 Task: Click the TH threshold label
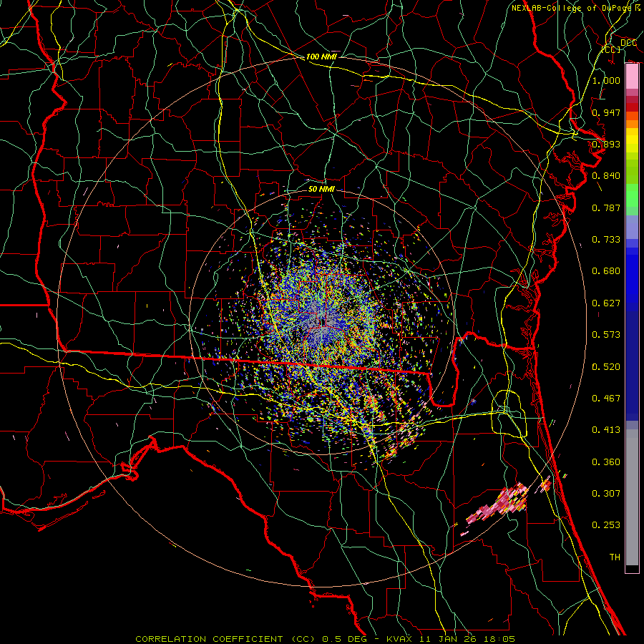point(615,557)
